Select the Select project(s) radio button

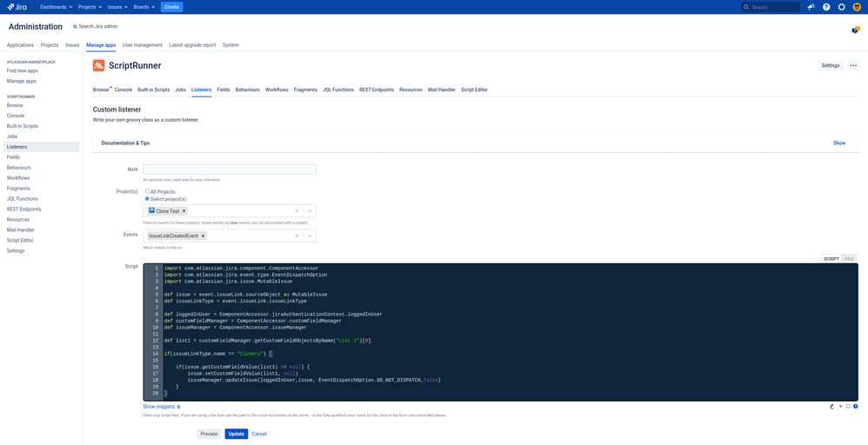pyautogui.click(x=147, y=199)
